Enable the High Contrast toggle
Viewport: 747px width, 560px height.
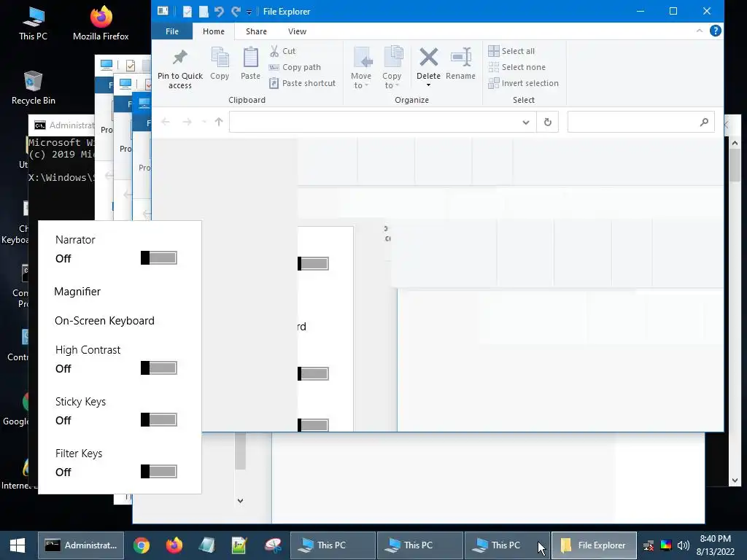coord(158,368)
